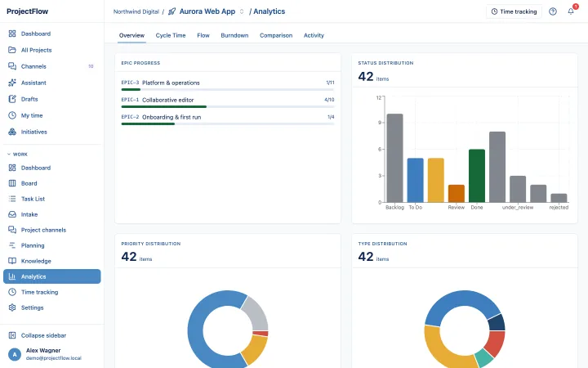Click the sidebar Time tracking clock icon
The height and width of the screenshot is (368, 588).
[12, 292]
